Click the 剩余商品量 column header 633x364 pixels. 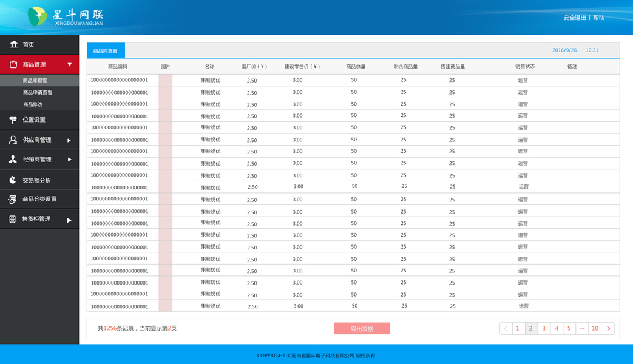[405, 67]
